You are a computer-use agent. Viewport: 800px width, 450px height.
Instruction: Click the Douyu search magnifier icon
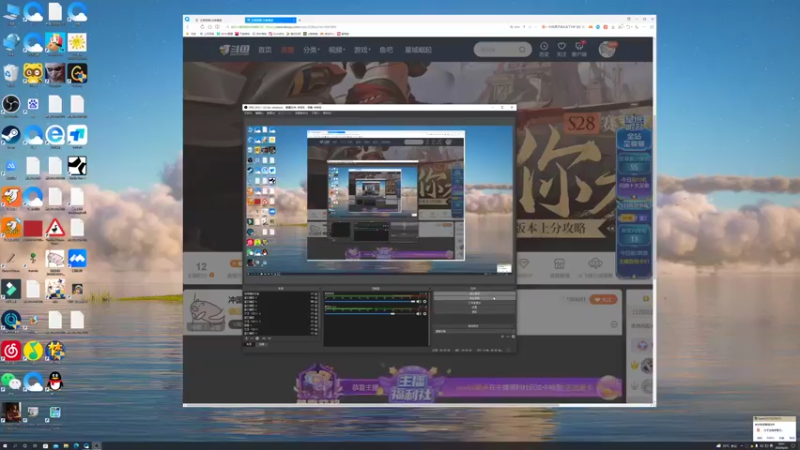(x=522, y=49)
